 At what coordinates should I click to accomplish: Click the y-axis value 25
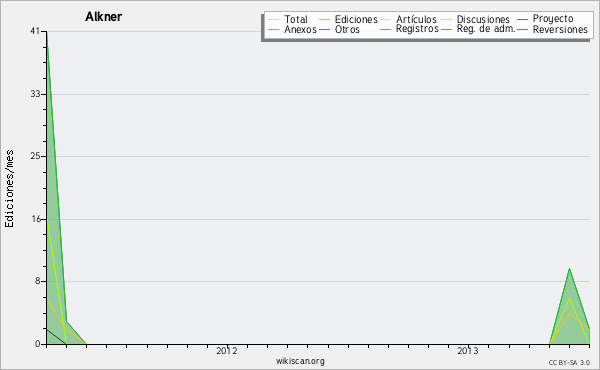click(x=35, y=156)
